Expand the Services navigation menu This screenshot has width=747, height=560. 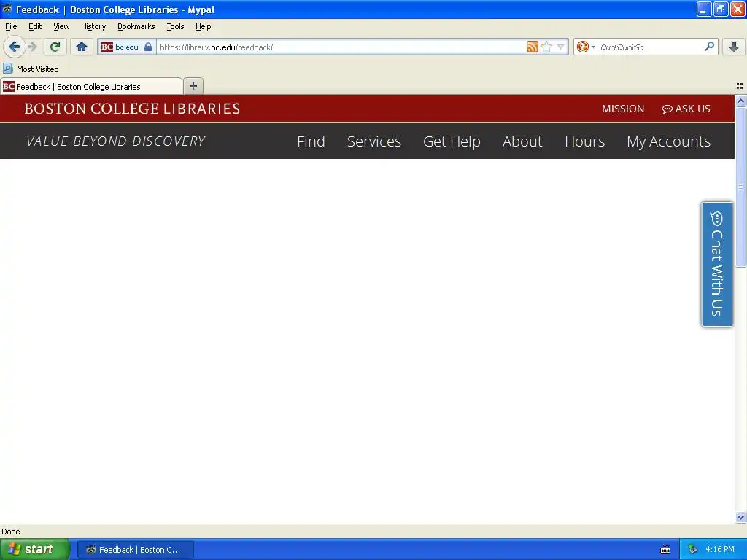374,141
